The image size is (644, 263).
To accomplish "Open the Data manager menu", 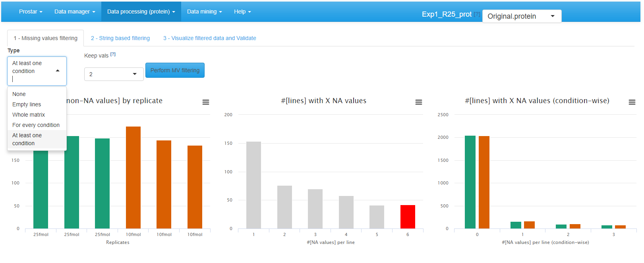I will [75, 12].
